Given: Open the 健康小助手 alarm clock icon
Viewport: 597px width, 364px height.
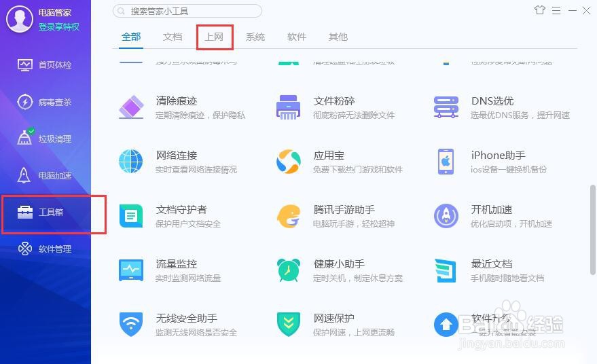Looking at the screenshot, I should [x=288, y=270].
